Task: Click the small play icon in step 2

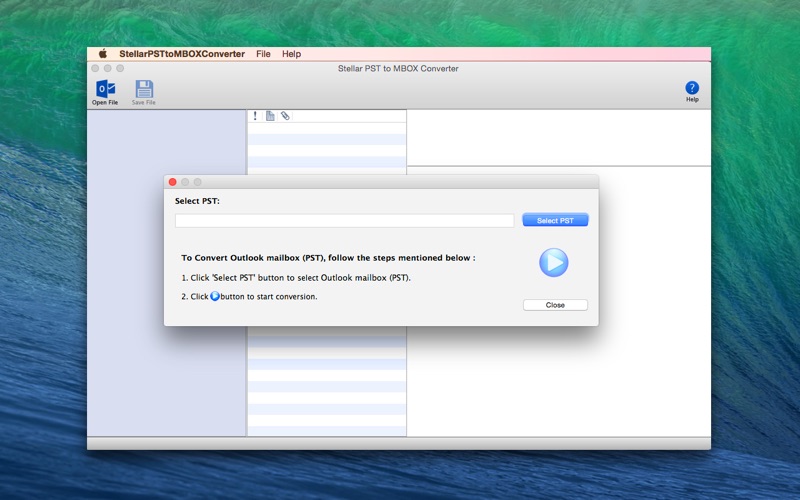Action: point(215,296)
